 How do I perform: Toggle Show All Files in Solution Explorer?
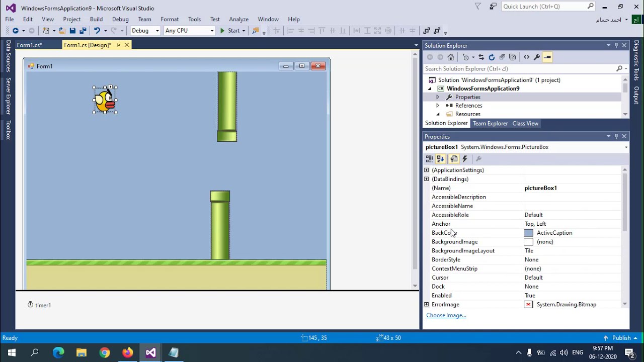pos(512,57)
